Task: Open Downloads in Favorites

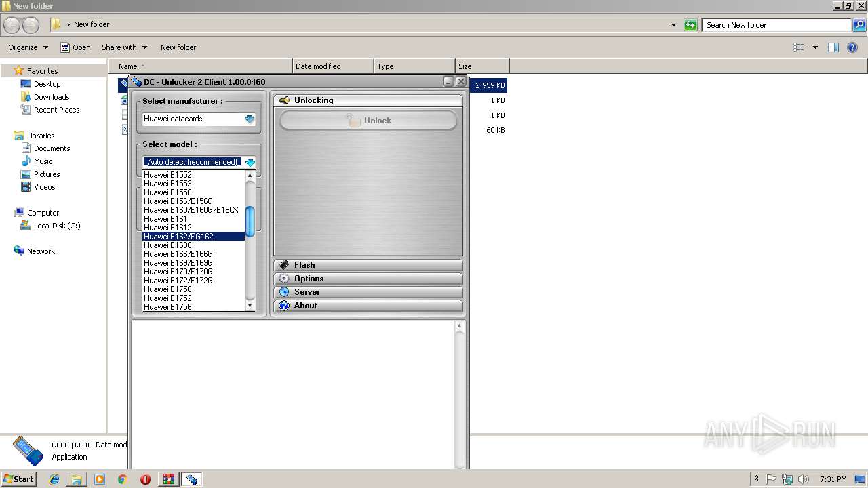Action: [x=45, y=97]
